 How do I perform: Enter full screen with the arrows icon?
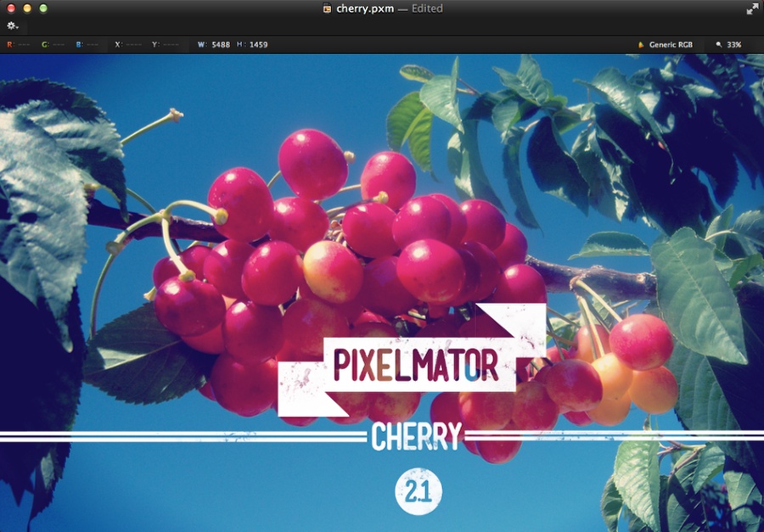point(752,8)
